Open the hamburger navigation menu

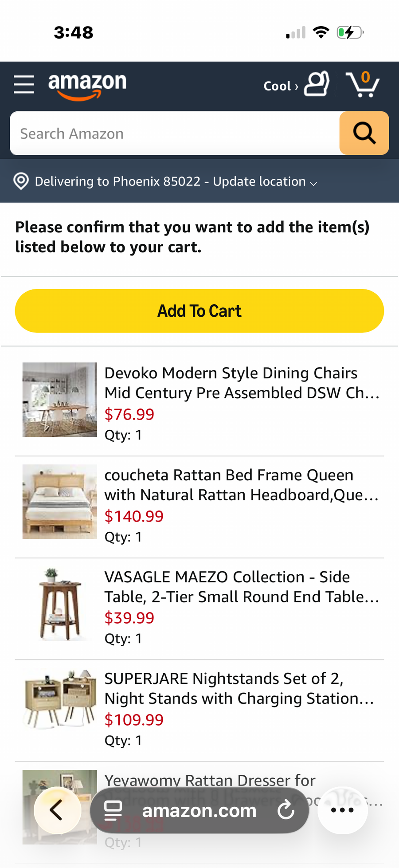(x=24, y=84)
